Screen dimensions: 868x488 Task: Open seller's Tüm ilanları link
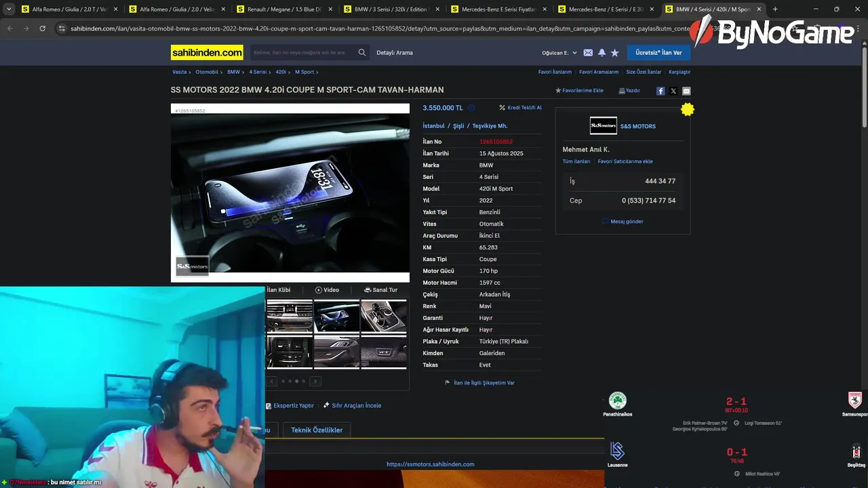point(576,161)
